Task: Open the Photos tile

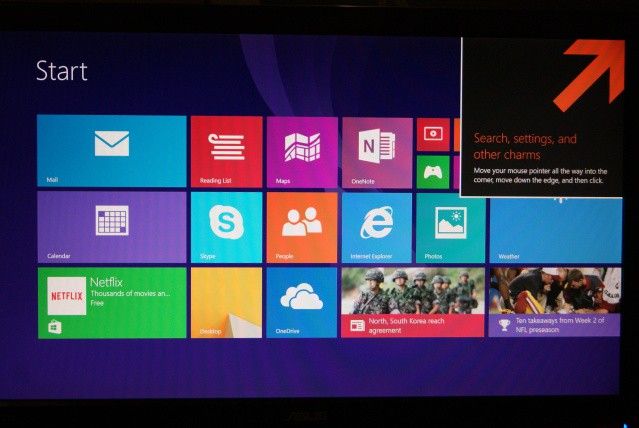Action: click(451, 228)
